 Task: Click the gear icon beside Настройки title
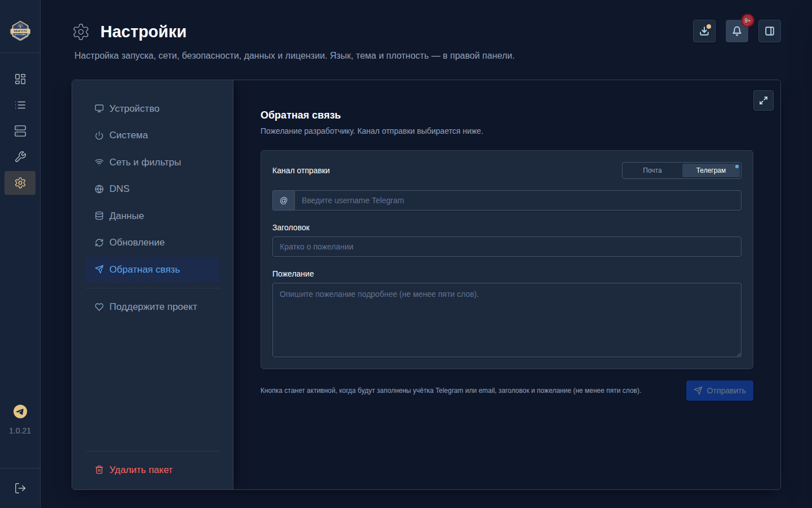[x=81, y=32]
